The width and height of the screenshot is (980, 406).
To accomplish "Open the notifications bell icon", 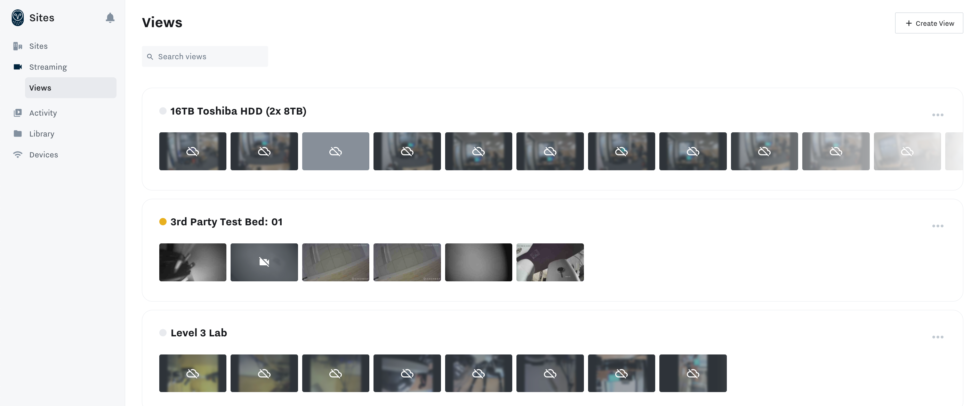I will pyautogui.click(x=110, y=17).
